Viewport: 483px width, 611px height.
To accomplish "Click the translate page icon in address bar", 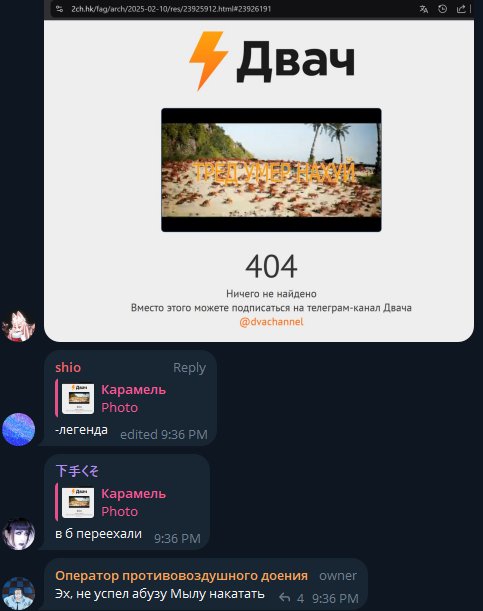I will [423, 9].
